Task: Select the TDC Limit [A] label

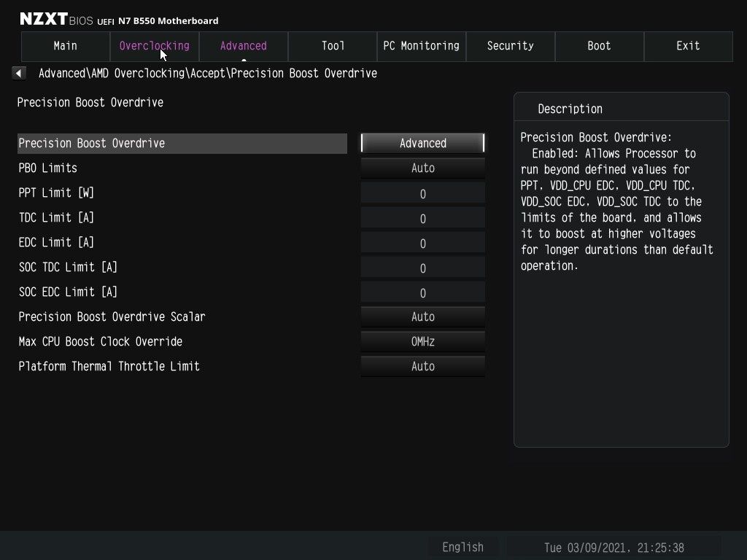Action: click(x=56, y=217)
